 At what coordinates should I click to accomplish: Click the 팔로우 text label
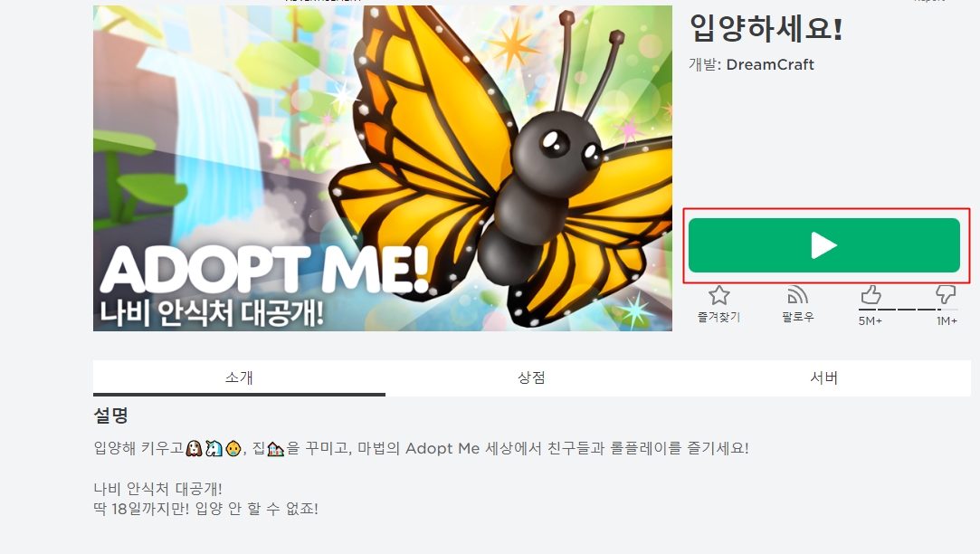click(798, 317)
